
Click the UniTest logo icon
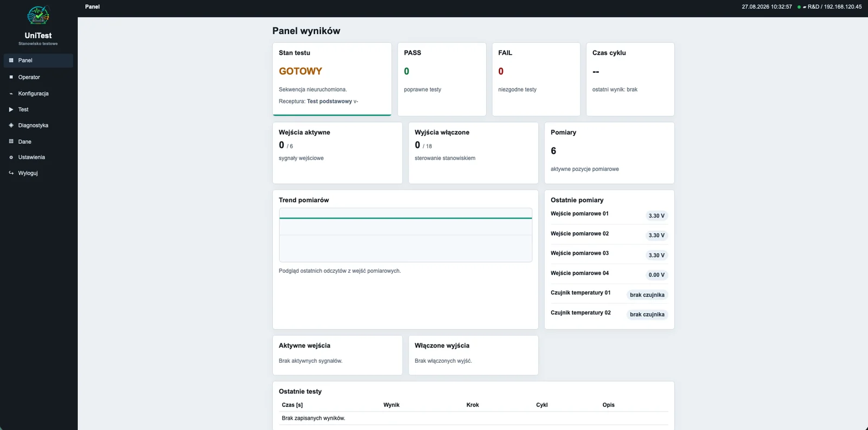38,15
